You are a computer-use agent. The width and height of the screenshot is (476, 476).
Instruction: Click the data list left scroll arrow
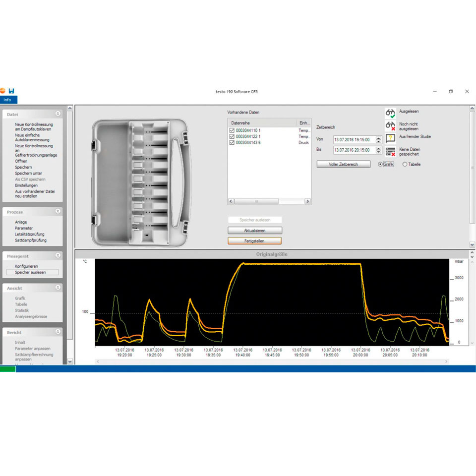[x=231, y=201]
